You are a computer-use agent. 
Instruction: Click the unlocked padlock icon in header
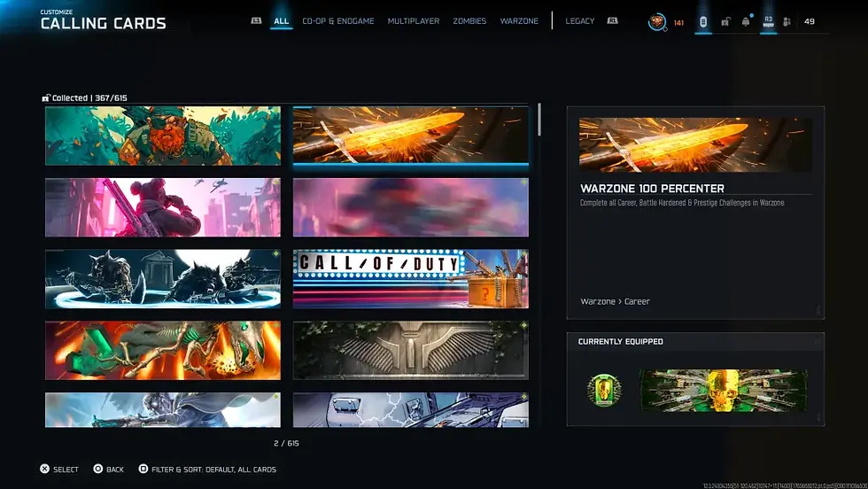(x=725, y=21)
